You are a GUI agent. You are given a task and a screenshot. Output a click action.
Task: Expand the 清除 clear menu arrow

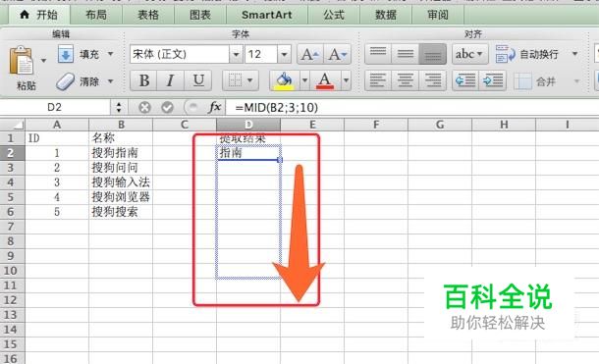pos(110,81)
